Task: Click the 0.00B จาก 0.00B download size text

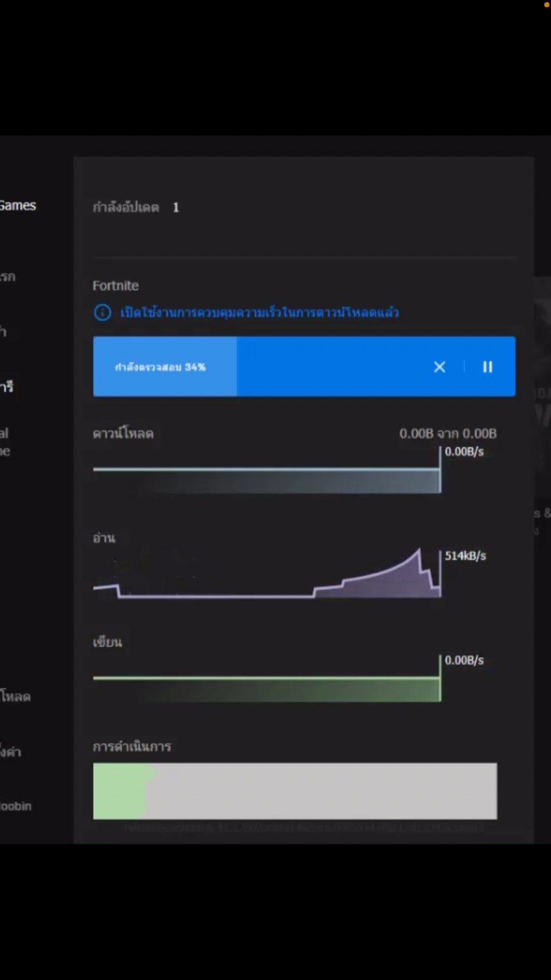Action: click(x=448, y=433)
